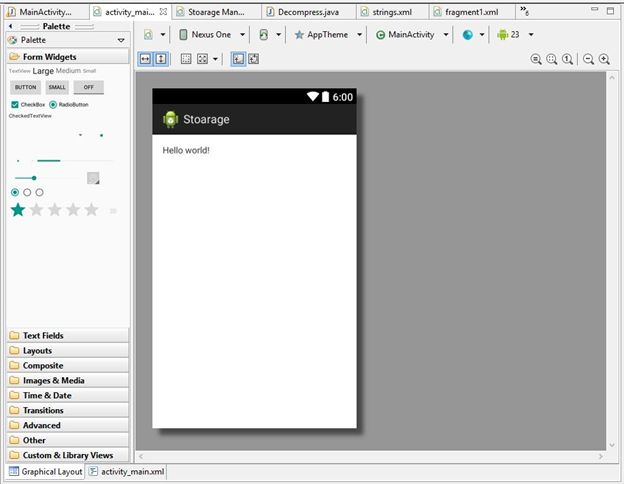Click the MainActivity green circle icon
Screen dimensions: 624x484
point(380,35)
